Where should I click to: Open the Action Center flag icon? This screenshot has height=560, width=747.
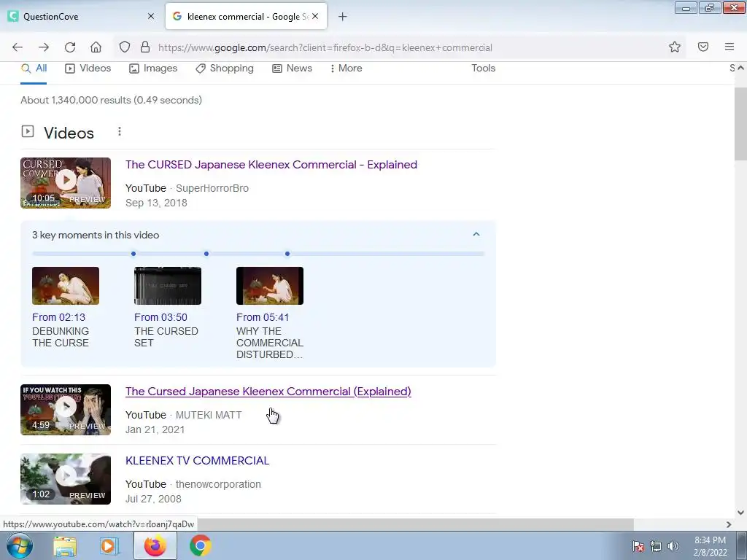tap(638, 546)
